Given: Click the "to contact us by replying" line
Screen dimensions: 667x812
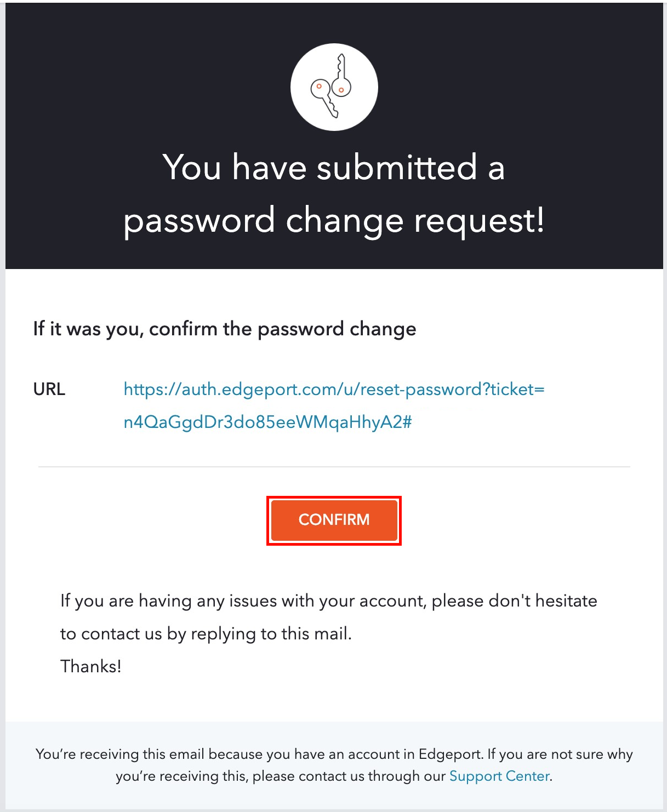Looking at the screenshot, I should pos(206,634).
